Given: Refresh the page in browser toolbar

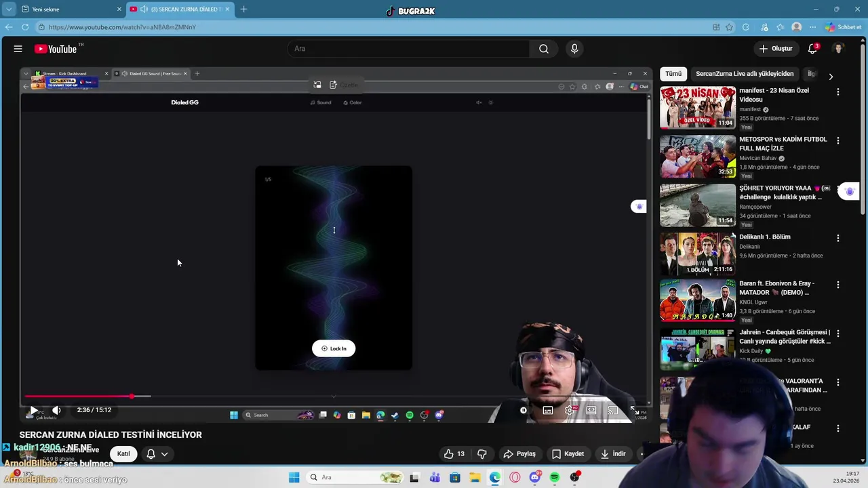Looking at the screenshot, I should [x=25, y=27].
